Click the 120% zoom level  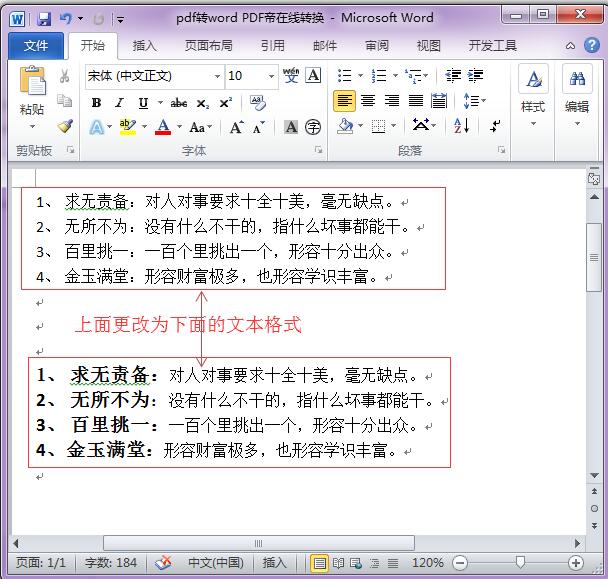(x=427, y=563)
